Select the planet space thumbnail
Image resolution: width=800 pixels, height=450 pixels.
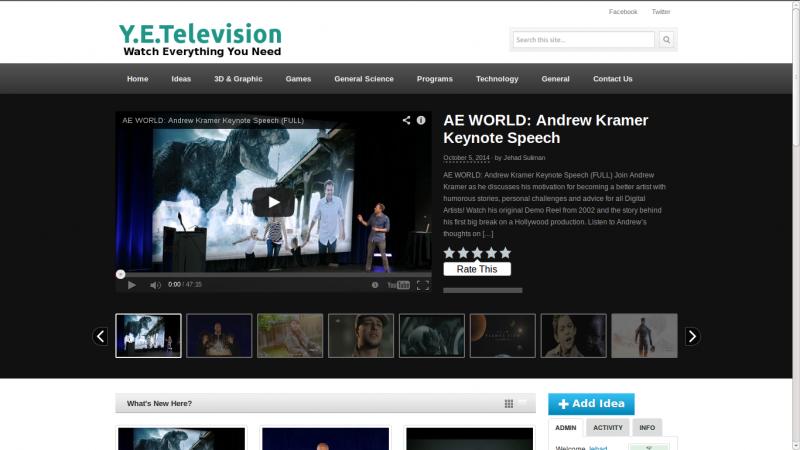point(503,336)
